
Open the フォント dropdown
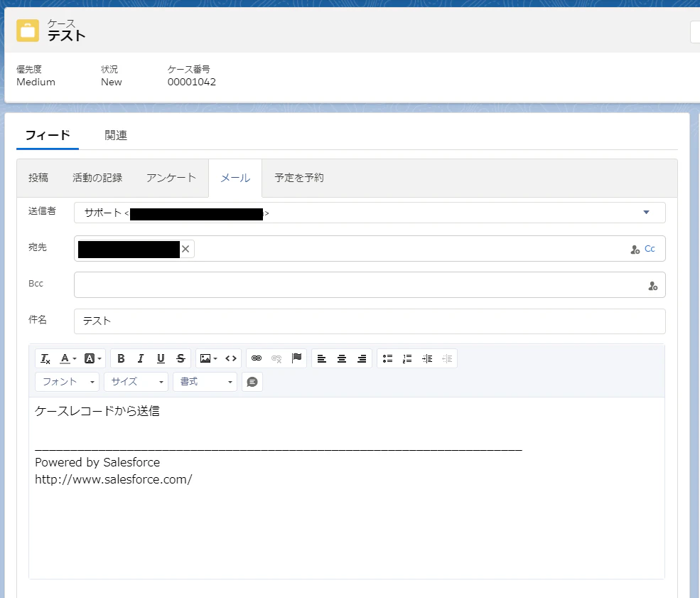tap(67, 382)
